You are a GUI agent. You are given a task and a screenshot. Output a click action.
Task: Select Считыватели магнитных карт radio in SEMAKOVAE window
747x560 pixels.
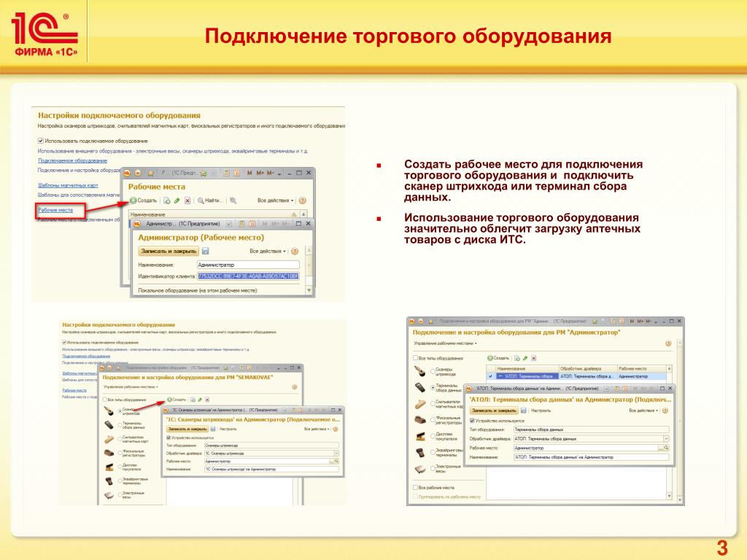click(120, 439)
